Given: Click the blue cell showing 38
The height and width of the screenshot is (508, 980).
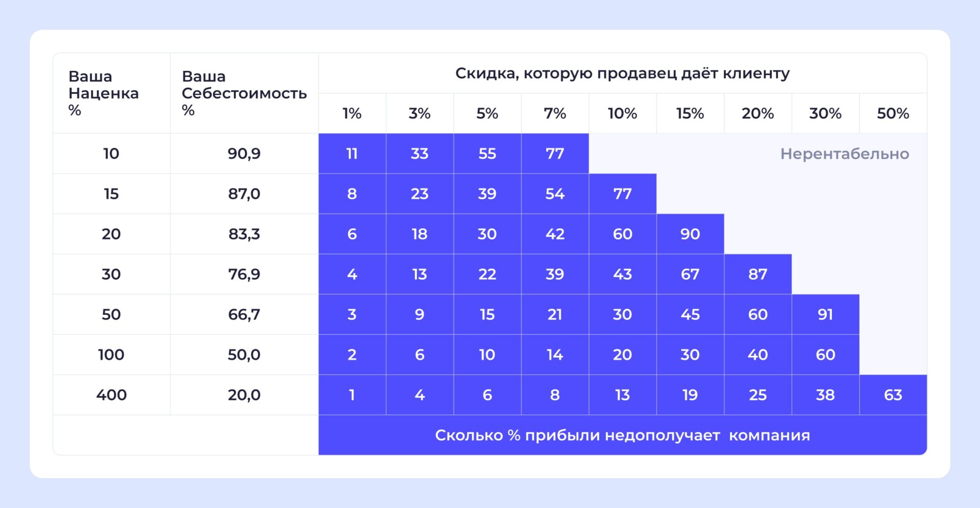Looking at the screenshot, I should (825, 395).
